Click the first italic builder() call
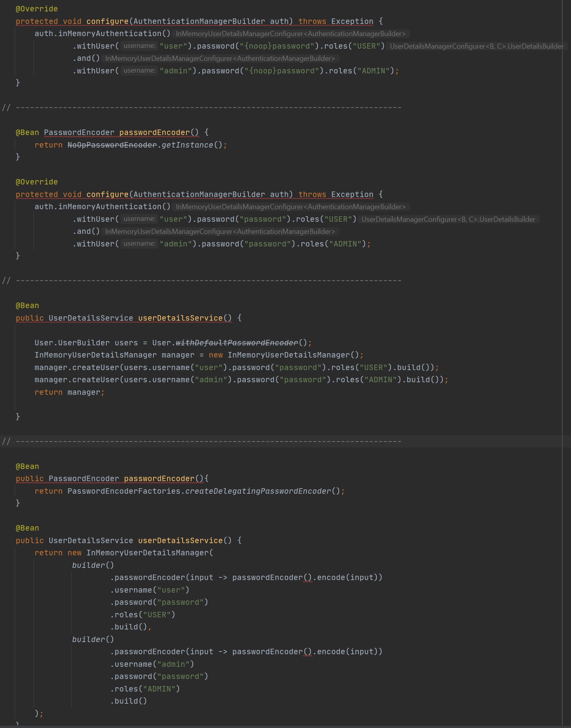Viewport: 571px width, 728px height. pyautogui.click(x=93, y=566)
